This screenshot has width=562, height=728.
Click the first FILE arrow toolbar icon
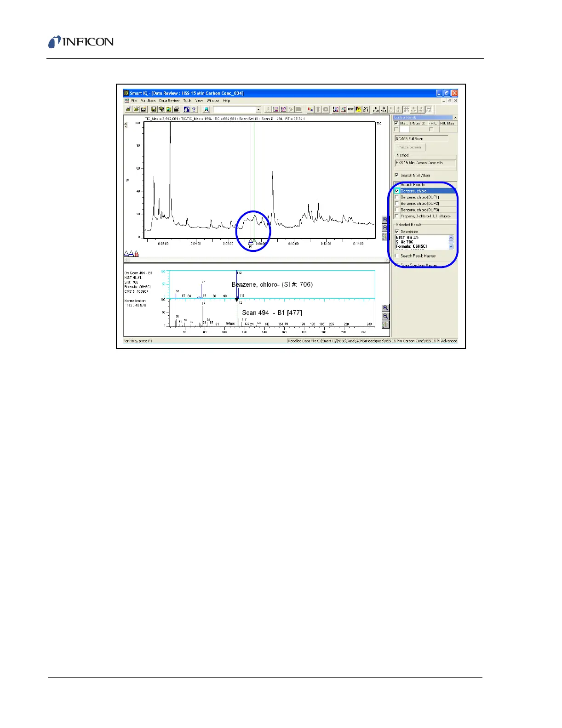coord(376,109)
